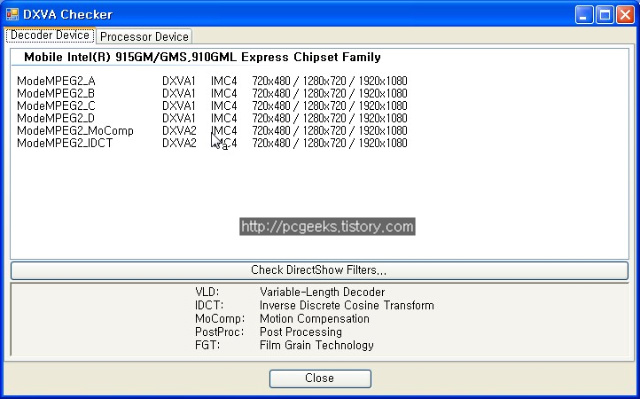Minimize the DXVA Checker window
Screen dimensions: 640x399
tap(584, 15)
